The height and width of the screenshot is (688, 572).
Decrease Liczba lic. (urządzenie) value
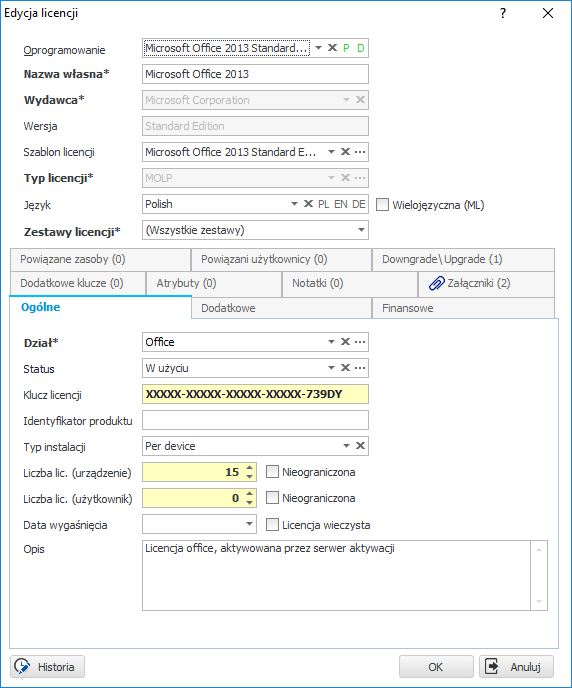click(249, 477)
